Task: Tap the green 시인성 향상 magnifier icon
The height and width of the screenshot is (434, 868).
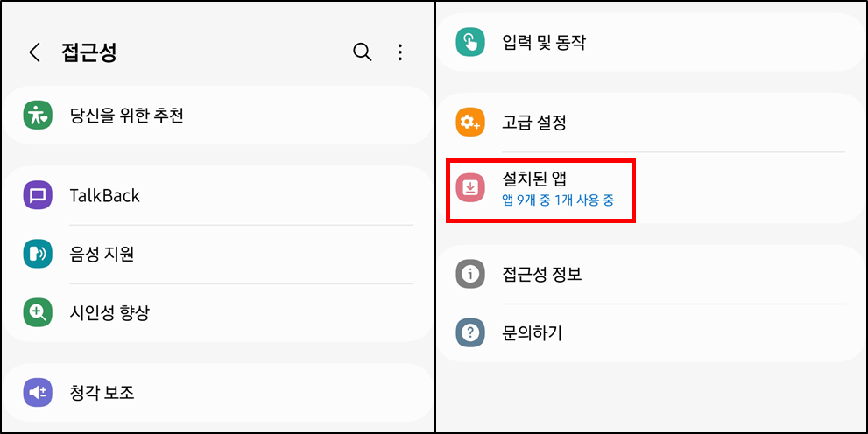Action: click(38, 312)
